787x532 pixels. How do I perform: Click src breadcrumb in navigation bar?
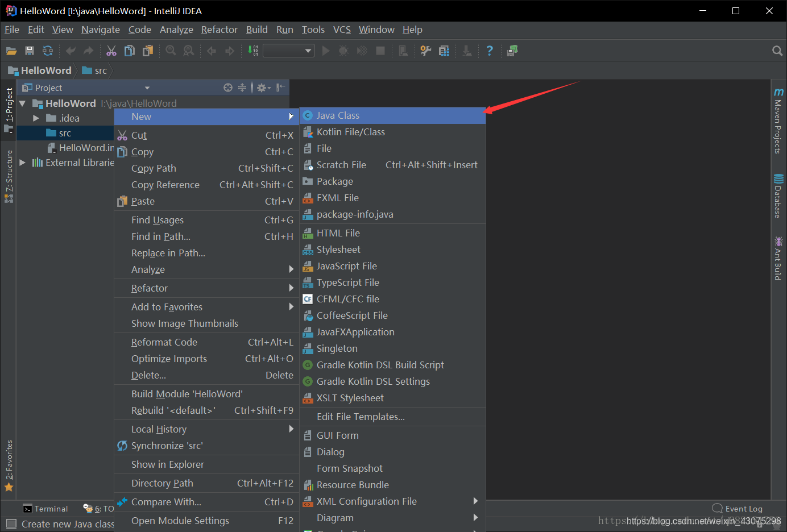(x=94, y=70)
